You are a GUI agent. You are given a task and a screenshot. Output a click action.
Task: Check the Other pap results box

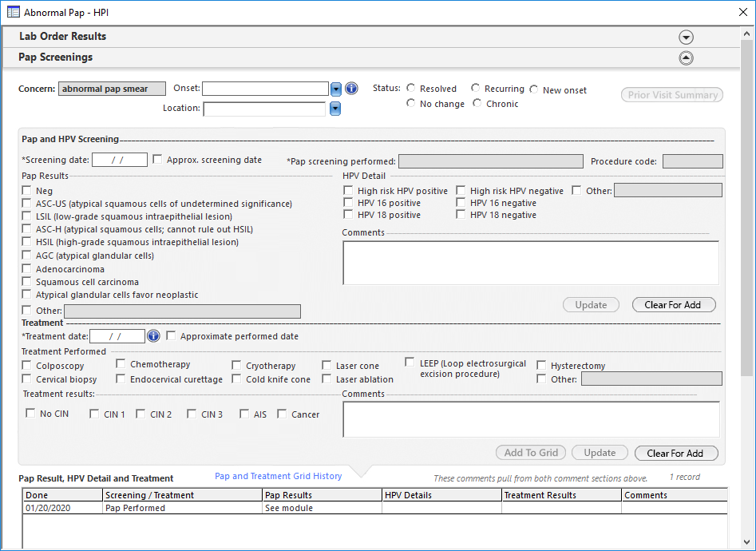pyautogui.click(x=26, y=310)
